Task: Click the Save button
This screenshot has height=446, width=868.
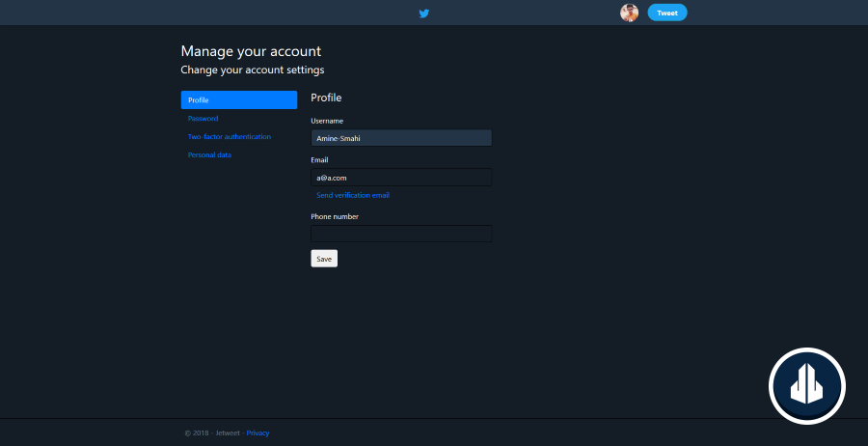Action: [x=324, y=259]
